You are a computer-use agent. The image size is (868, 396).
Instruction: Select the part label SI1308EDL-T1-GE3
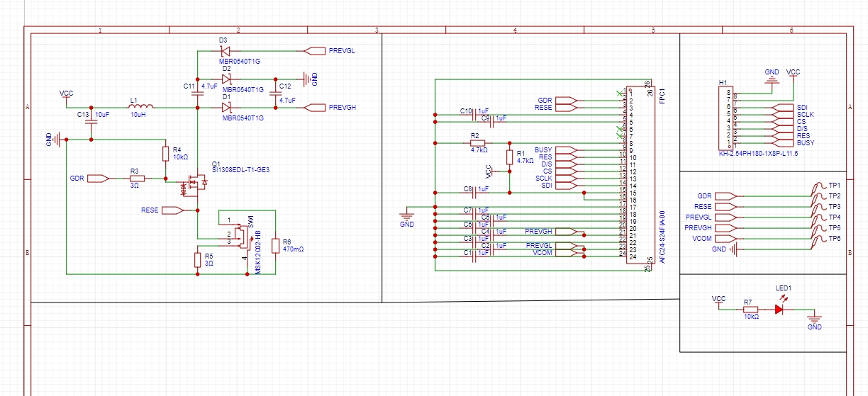241,170
